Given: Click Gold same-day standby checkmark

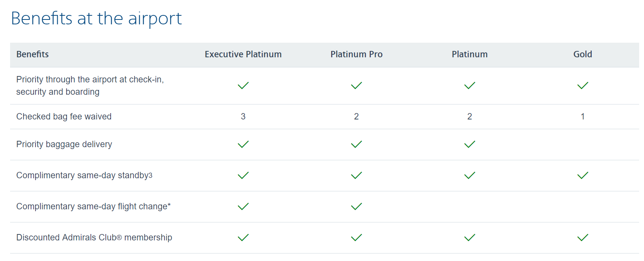Looking at the screenshot, I should [582, 175].
